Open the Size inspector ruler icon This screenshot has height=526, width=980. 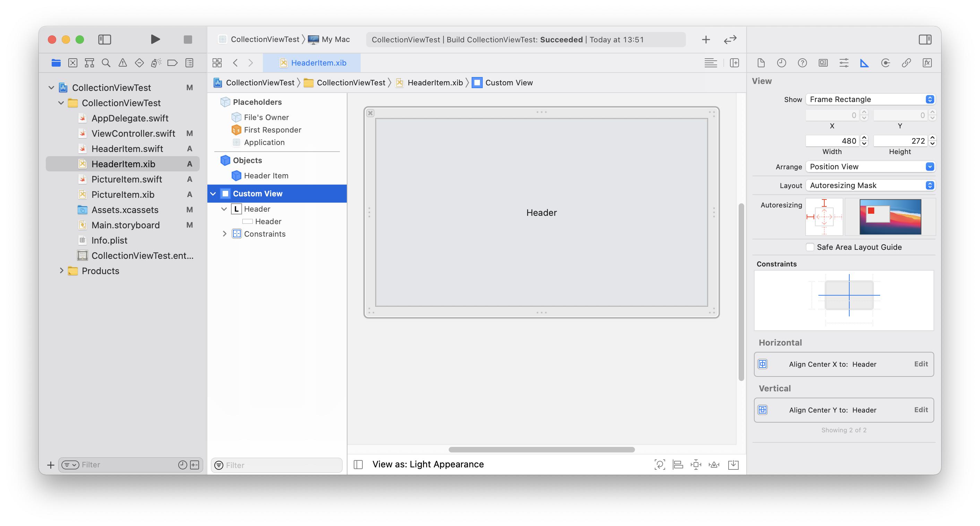(864, 63)
